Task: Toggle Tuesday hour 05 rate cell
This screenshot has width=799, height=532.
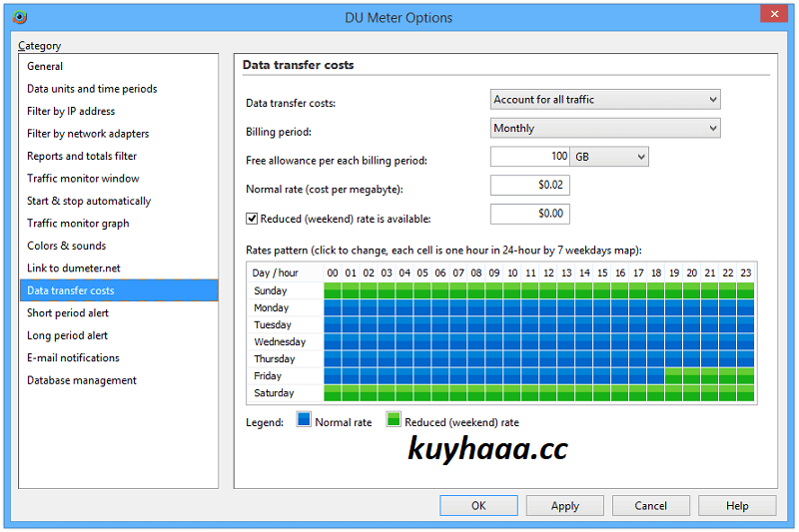Action: click(x=422, y=324)
